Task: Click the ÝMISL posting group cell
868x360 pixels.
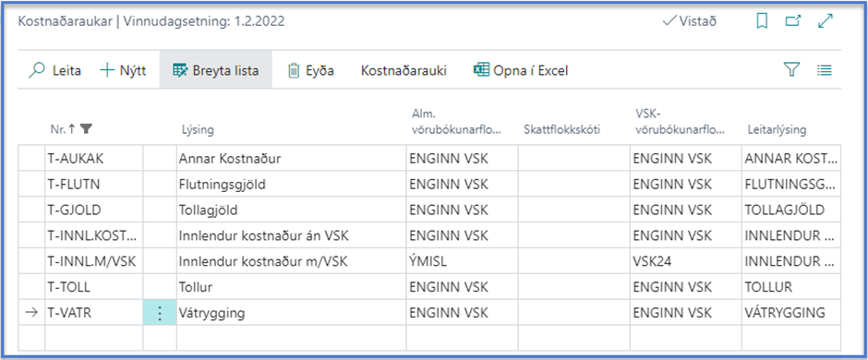Action: tap(463, 261)
